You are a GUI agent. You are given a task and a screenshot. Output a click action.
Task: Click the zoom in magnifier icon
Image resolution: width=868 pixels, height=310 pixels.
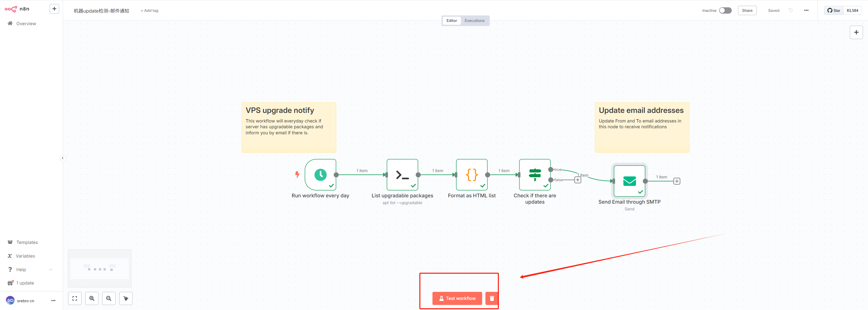[92, 298]
